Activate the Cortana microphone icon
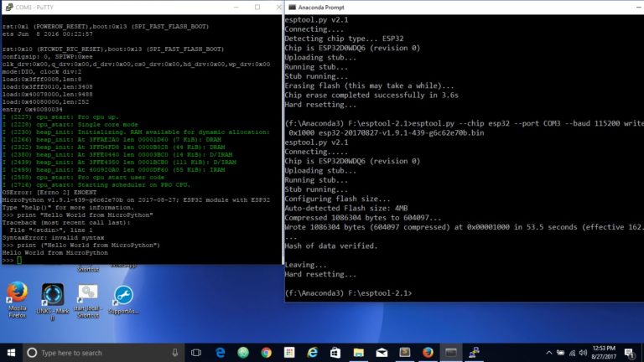This screenshot has width=644, height=362. (175, 353)
